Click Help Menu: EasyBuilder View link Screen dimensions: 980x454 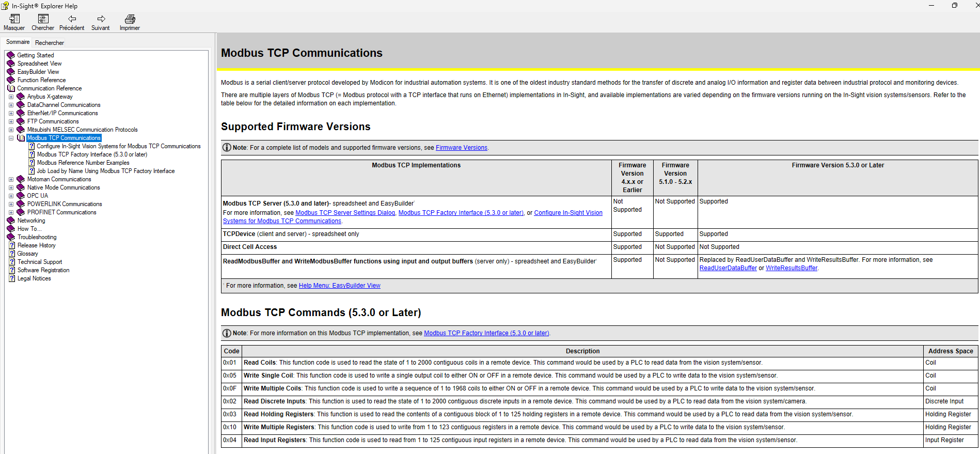point(339,286)
